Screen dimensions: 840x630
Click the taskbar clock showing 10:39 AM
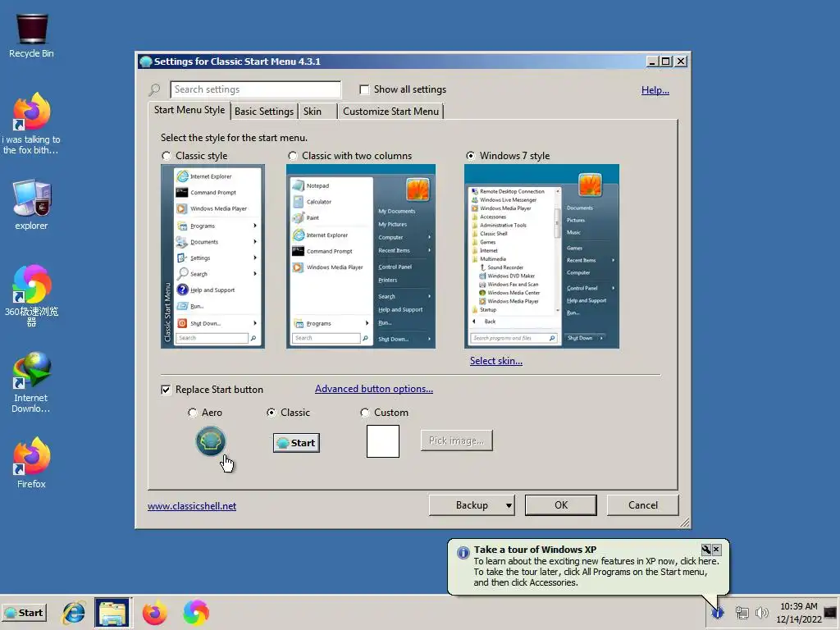click(799, 606)
